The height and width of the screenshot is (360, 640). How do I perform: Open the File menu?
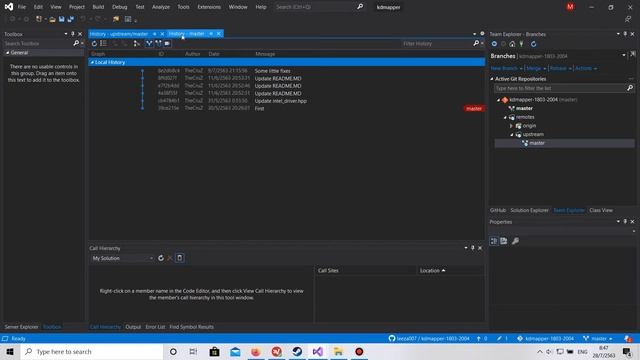pyautogui.click(x=22, y=7)
